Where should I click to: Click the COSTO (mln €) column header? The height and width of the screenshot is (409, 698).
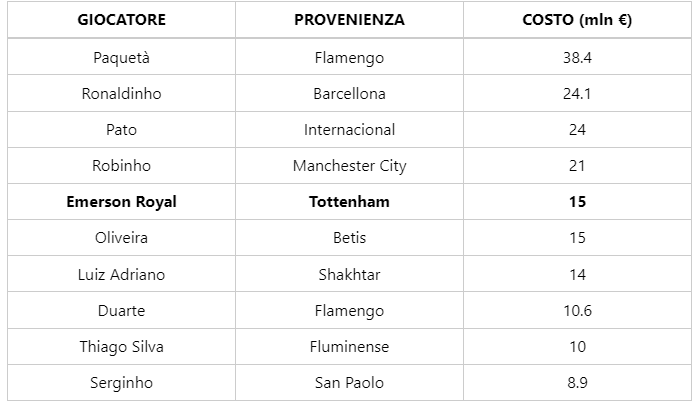(577, 20)
